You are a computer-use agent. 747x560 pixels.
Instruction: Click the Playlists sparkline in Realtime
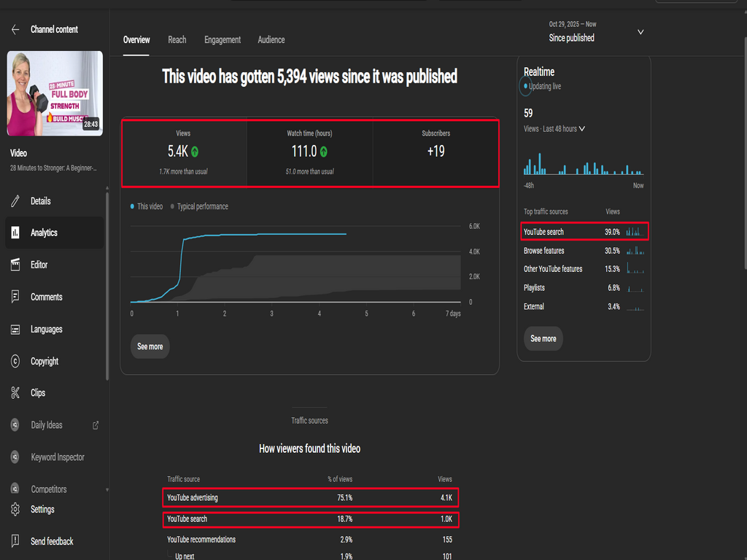635,287
